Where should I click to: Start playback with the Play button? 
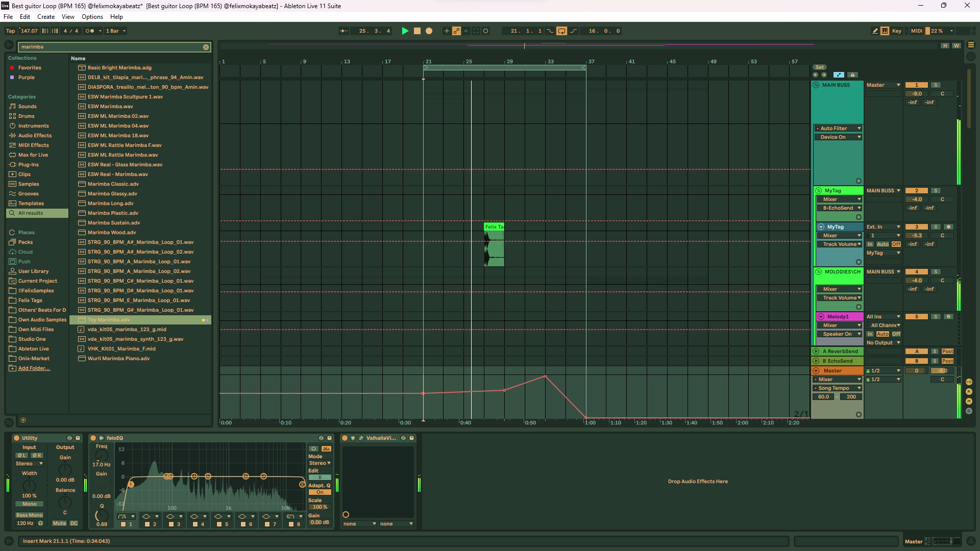click(405, 31)
